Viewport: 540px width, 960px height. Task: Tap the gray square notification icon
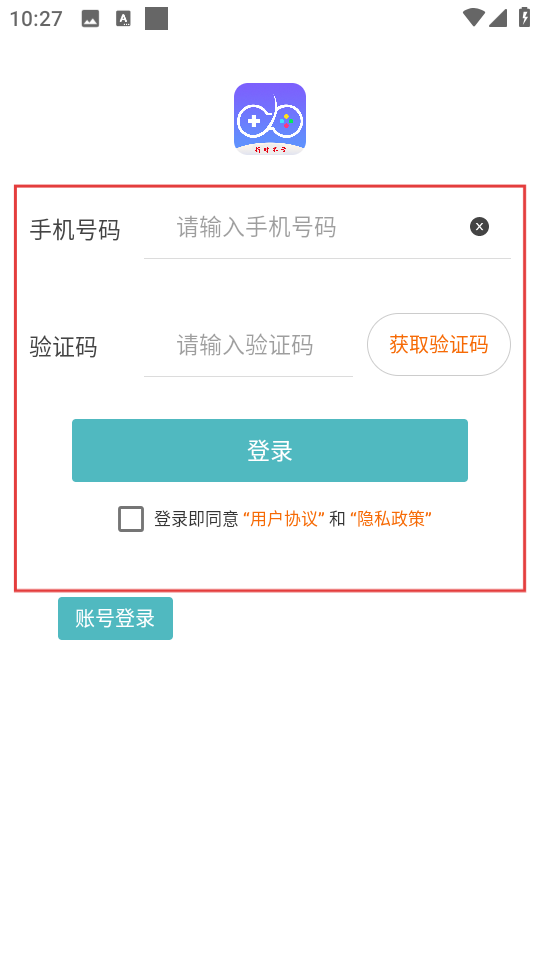[156, 19]
